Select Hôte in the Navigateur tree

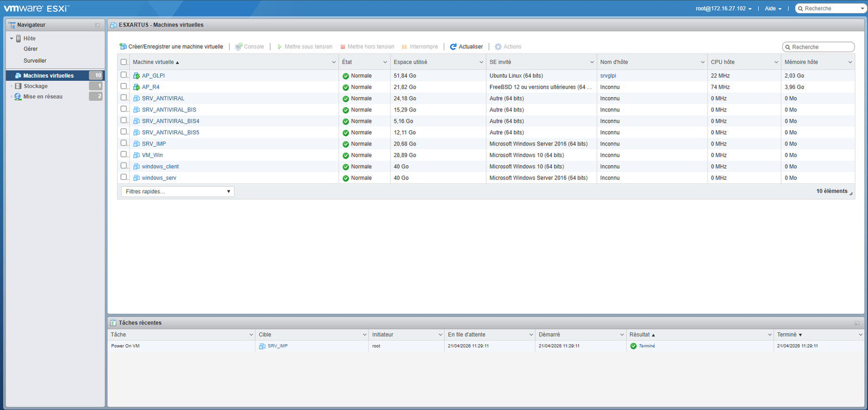[29, 39]
